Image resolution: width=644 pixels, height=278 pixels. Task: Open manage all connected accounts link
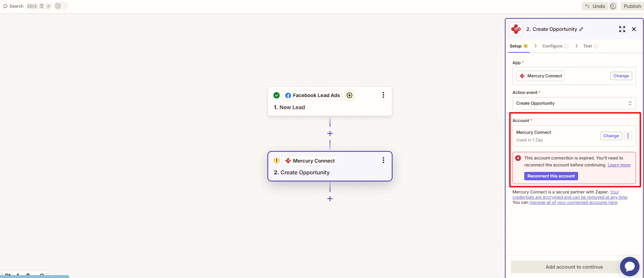point(573,202)
